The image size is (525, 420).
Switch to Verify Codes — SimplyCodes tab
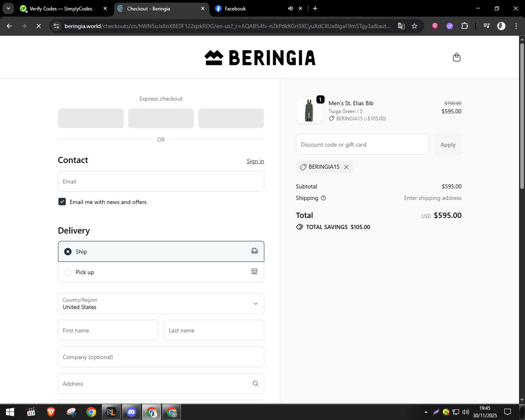(61, 8)
